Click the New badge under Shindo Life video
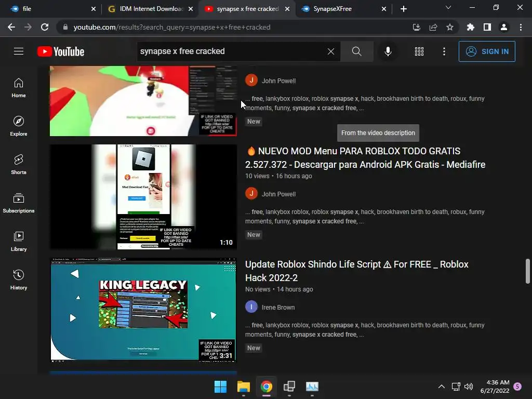The width and height of the screenshot is (532, 399). (x=254, y=348)
